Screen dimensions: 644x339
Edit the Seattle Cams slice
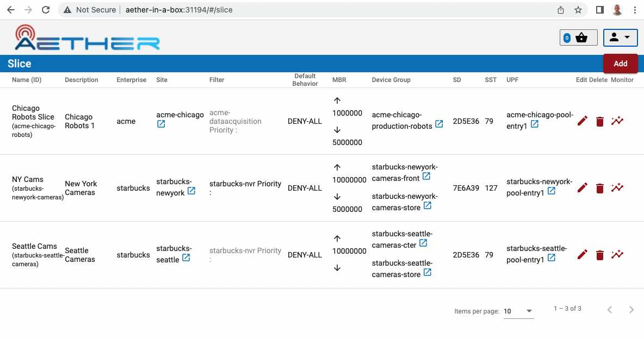click(582, 254)
